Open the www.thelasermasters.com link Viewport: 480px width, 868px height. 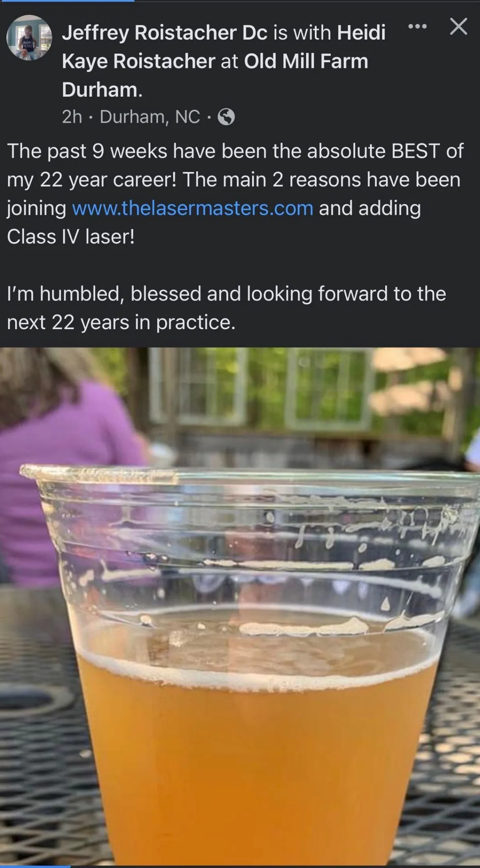(x=192, y=208)
